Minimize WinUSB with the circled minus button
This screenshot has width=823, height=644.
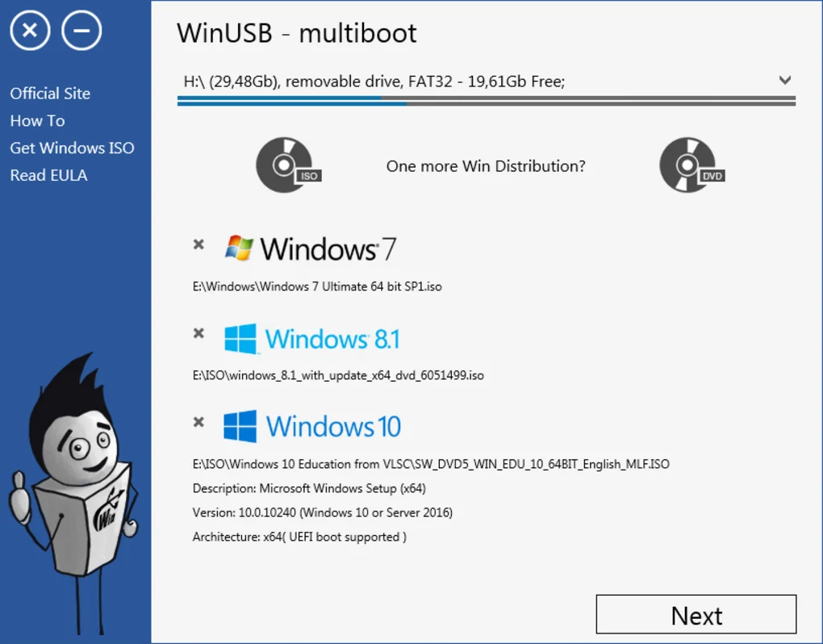(x=81, y=31)
